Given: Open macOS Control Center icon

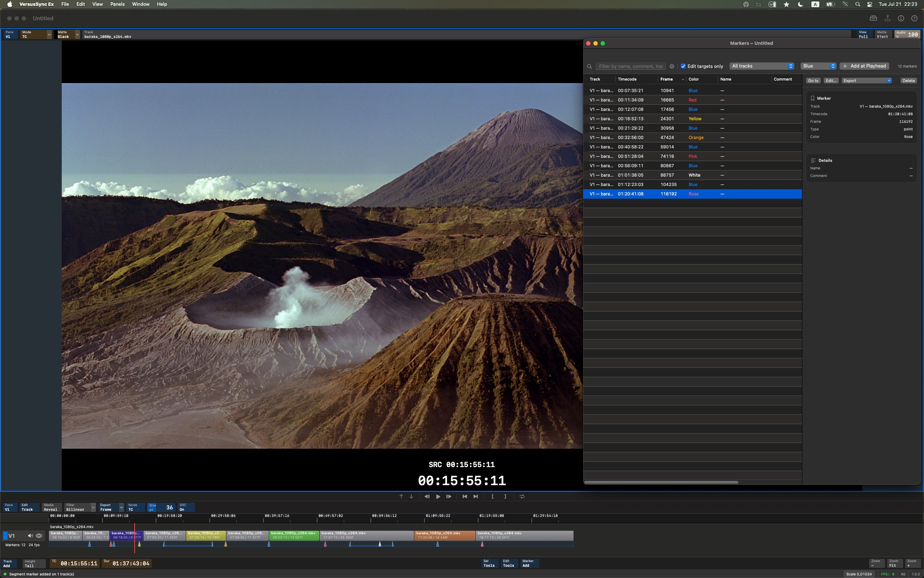Looking at the screenshot, I should tap(870, 4).
